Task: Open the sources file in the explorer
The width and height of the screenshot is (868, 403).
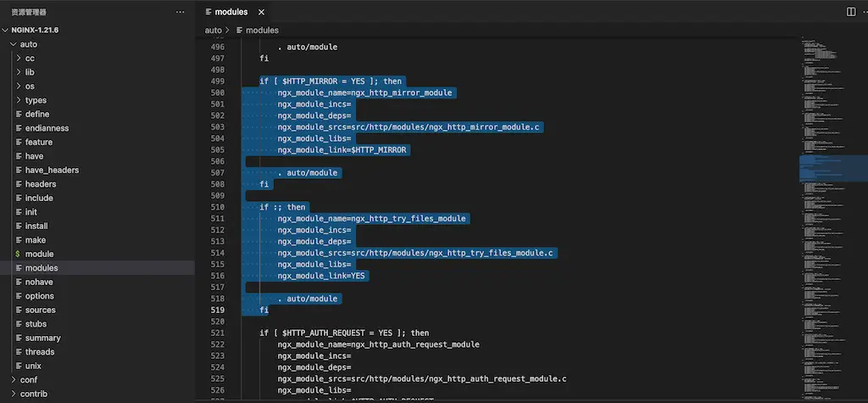Action: [40, 310]
